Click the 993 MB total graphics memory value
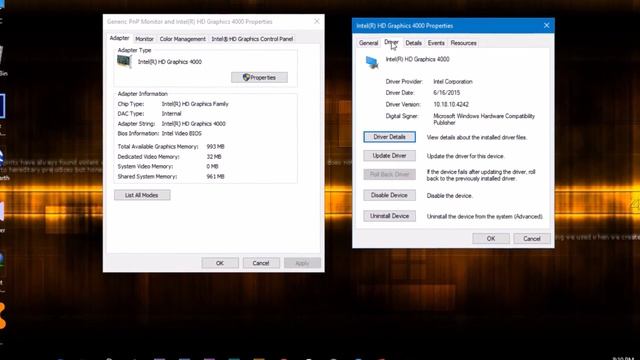The width and height of the screenshot is (640, 360). [216, 147]
